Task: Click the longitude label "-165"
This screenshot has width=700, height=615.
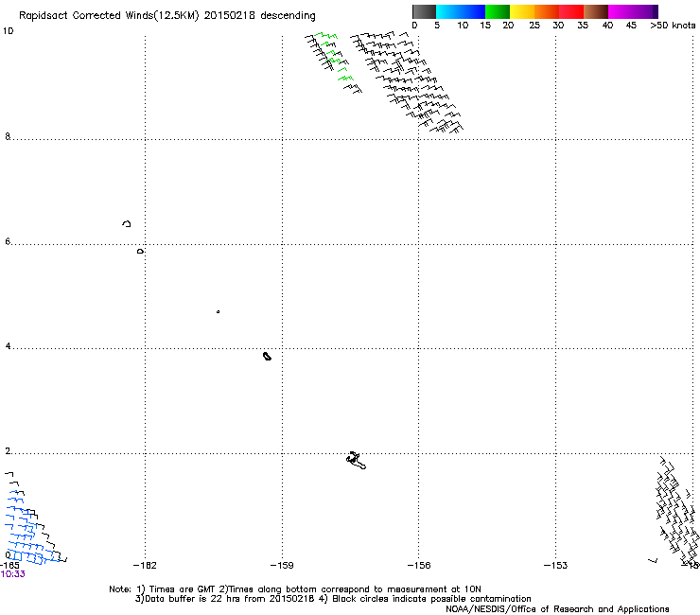Action: [x=9, y=566]
